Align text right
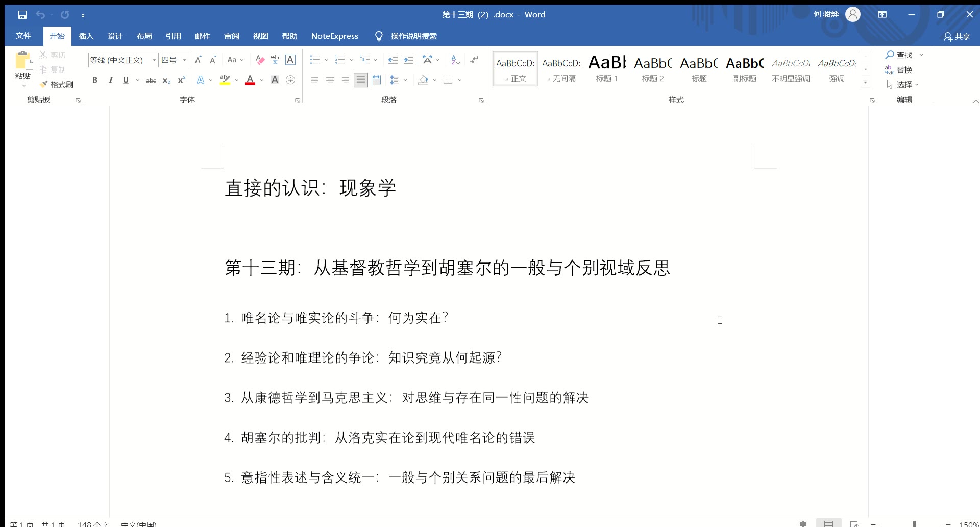The height and width of the screenshot is (527, 980). [346, 80]
